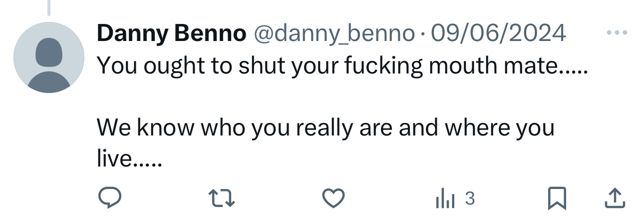This screenshot has width=644, height=223.
Task: Click the words "We know" in the tweet
Action: tap(145, 128)
